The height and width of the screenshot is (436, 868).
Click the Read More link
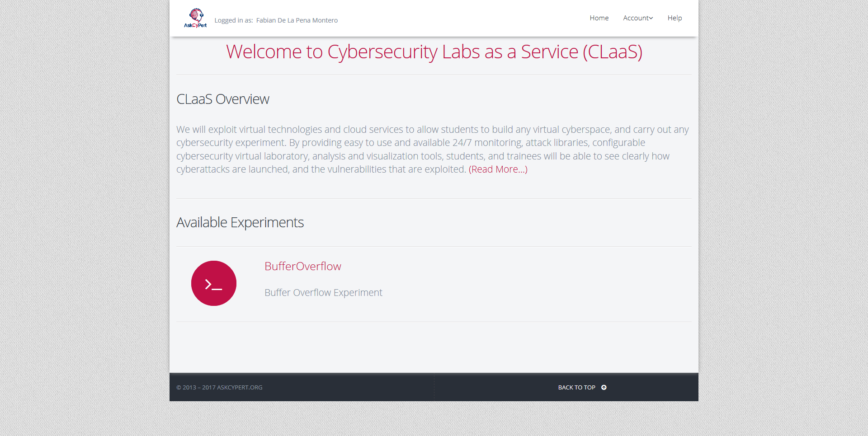[x=498, y=169]
